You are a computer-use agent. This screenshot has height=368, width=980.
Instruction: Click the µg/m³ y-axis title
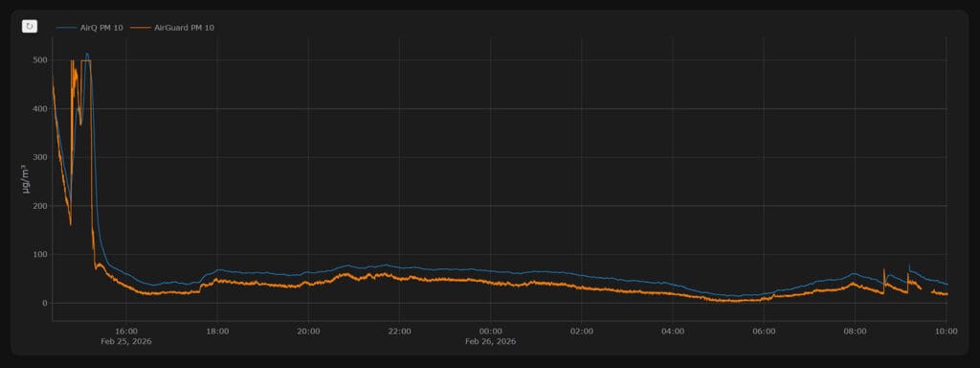coord(26,178)
